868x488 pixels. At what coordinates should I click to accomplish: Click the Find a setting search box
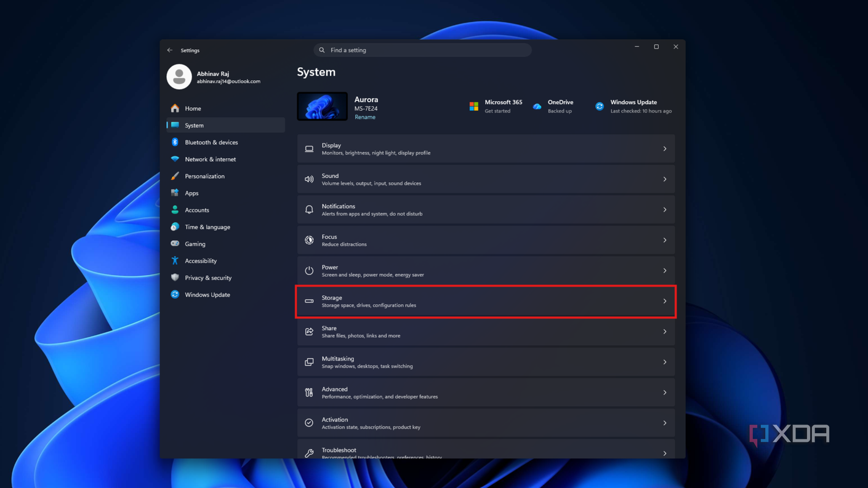click(x=422, y=50)
